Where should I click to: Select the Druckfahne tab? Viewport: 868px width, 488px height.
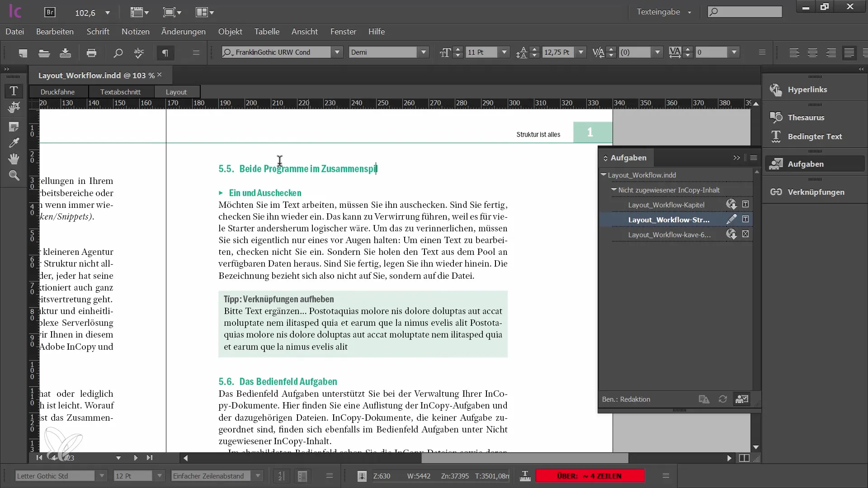point(57,91)
